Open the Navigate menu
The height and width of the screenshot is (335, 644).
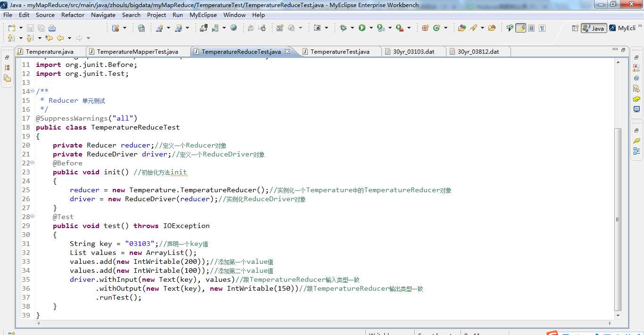coord(103,15)
